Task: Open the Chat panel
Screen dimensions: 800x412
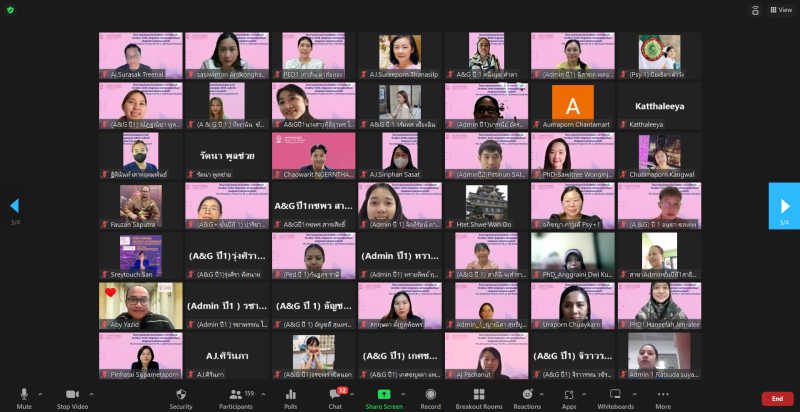Action: click(336, 397)
